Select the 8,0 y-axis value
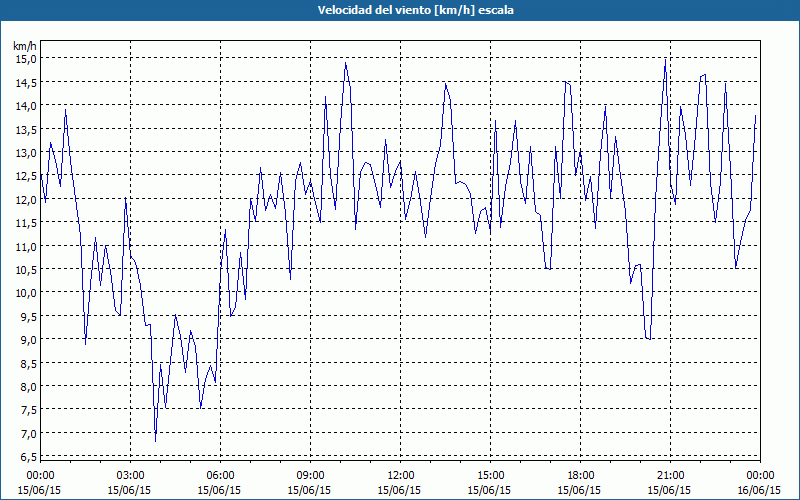800x500 pixels. click(29, 387)
